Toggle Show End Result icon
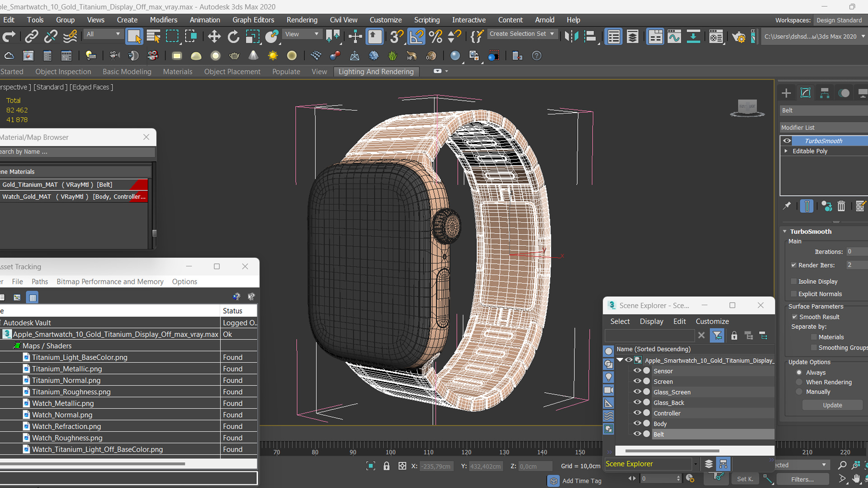The image size is (868, 488). pos(807,206)
